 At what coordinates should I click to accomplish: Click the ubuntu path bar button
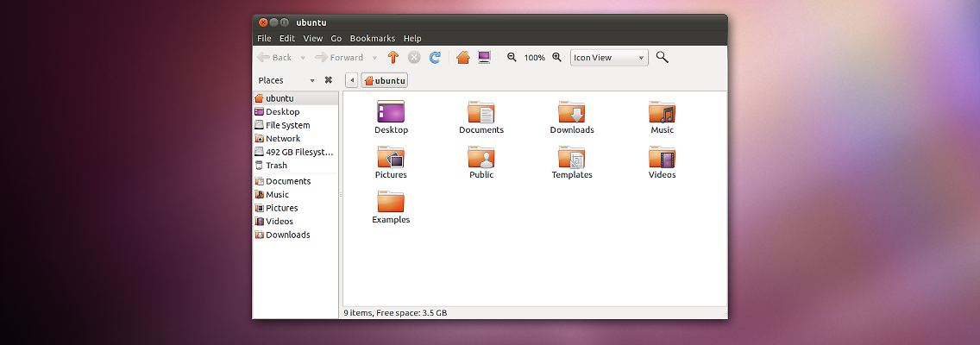pos(385,80)
